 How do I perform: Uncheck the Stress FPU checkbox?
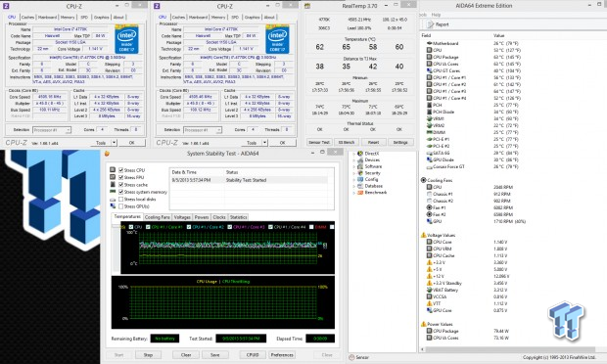pyautogui.click(x=121, y=177)
